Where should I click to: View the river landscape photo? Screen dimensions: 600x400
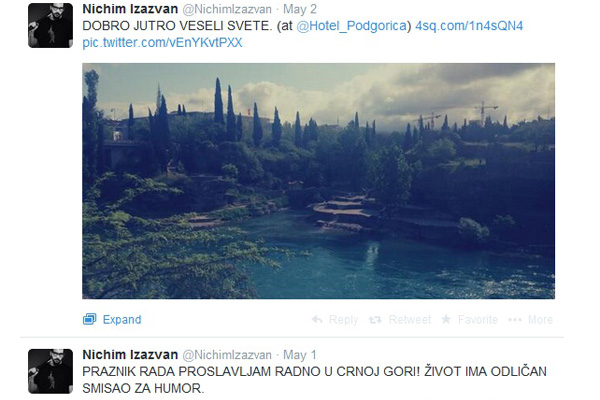318,181
